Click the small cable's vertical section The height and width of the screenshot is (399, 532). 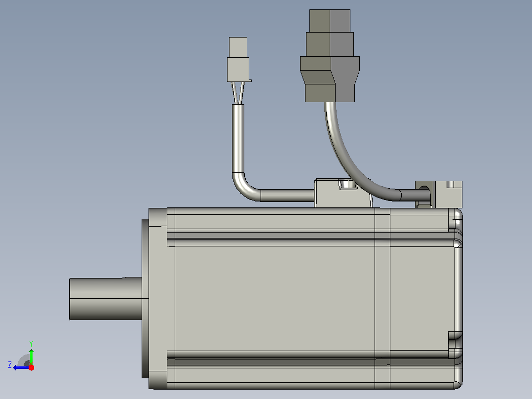tap(238, 139)
